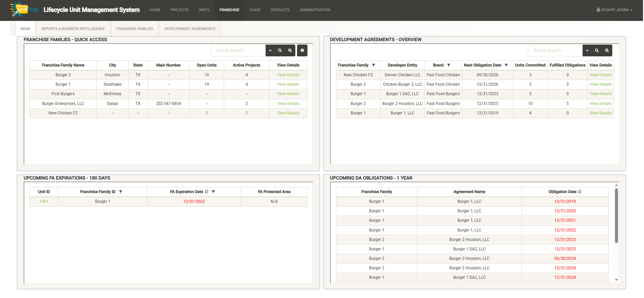This screenshot has height=298, width=644.
Task: Focus the Development Agreements quick search field
Action: [x=555, y=51]
